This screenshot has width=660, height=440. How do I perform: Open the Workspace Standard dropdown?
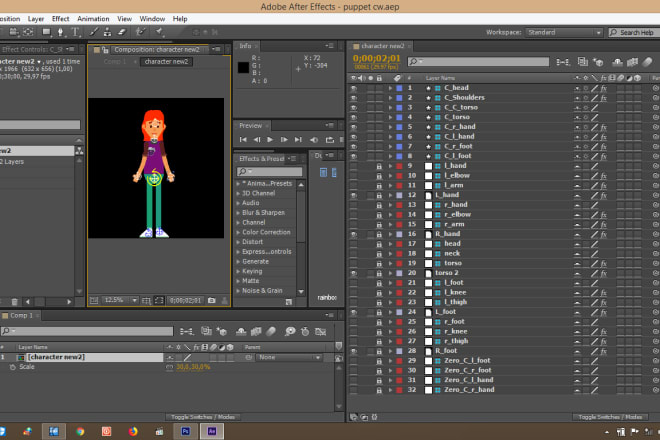click(x=564, y=32)
